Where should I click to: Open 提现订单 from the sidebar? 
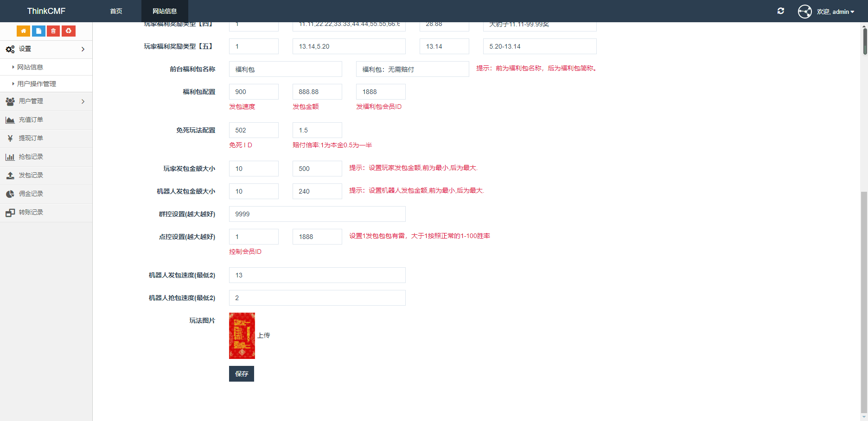pos(31,138)
